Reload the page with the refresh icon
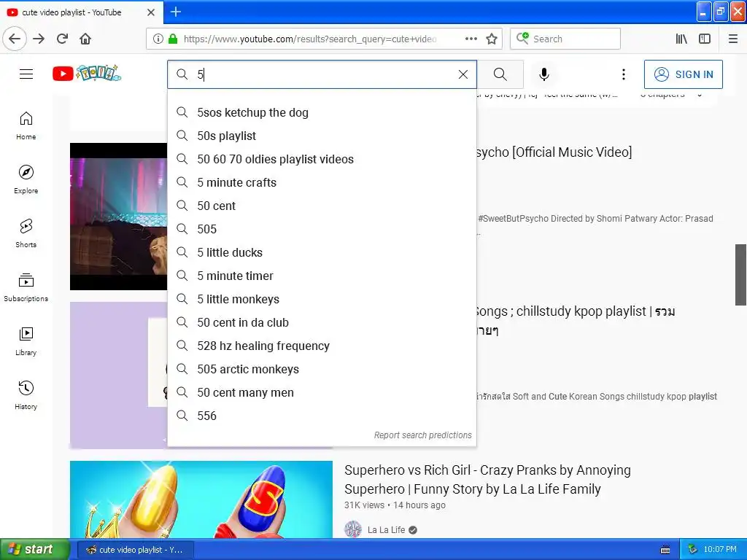Screen dimensions: 747x560 pos(63,39)
